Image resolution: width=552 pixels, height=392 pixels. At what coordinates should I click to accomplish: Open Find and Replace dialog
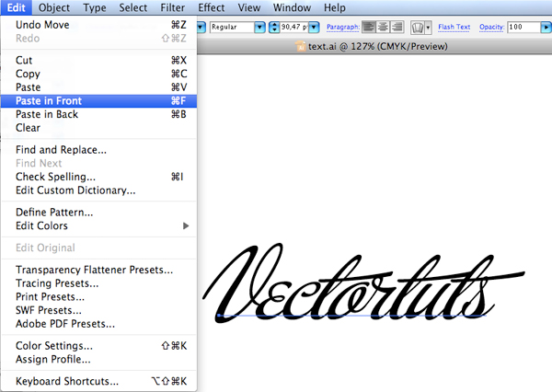[98, 150]
